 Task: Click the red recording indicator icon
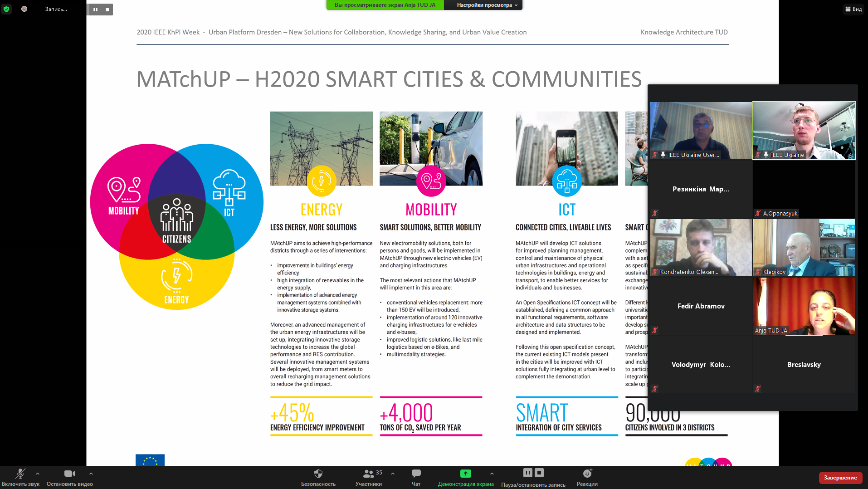24,9
